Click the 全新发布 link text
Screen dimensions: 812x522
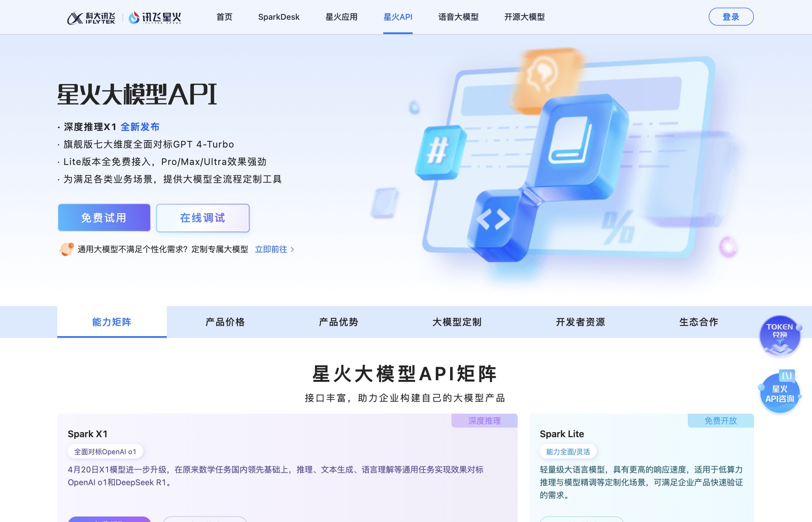[140, 127]
